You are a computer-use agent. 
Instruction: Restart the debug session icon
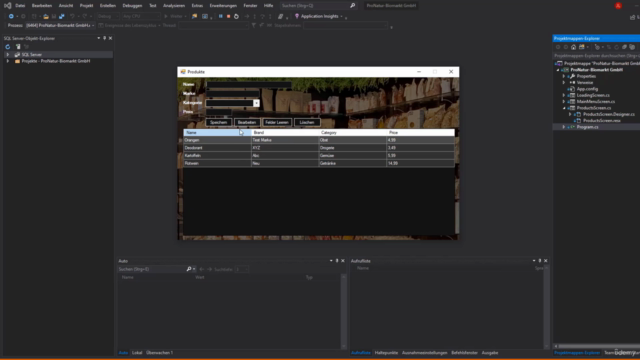[236, 16]
